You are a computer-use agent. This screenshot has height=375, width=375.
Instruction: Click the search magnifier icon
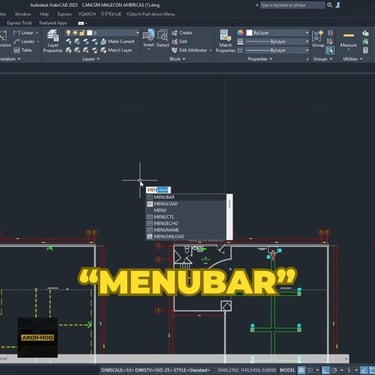coord(329,5)
